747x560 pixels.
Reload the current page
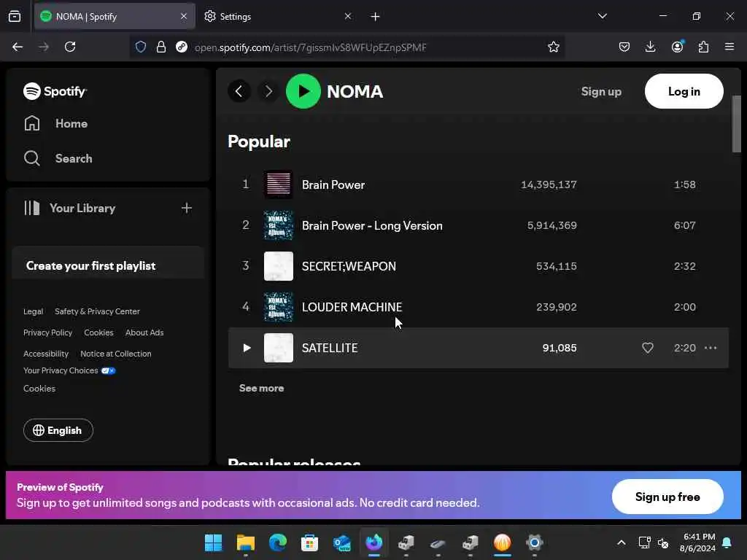click(70, 47)
